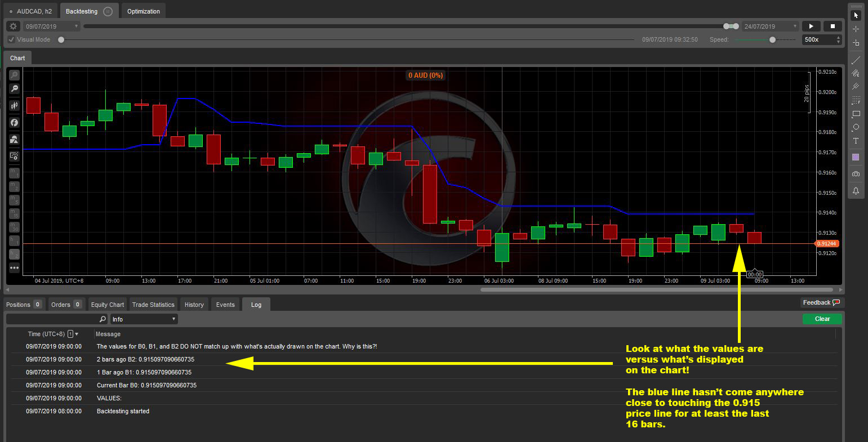Open the chart objects list icon
Viewport: 868px width, 442px height.
[14, 139]
